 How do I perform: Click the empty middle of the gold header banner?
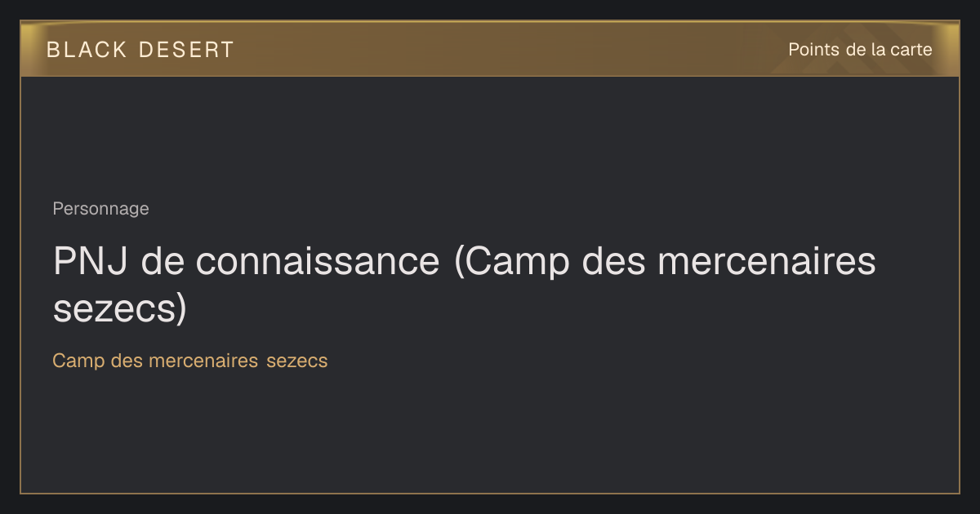pyautogui.click(x=506, y=49)
